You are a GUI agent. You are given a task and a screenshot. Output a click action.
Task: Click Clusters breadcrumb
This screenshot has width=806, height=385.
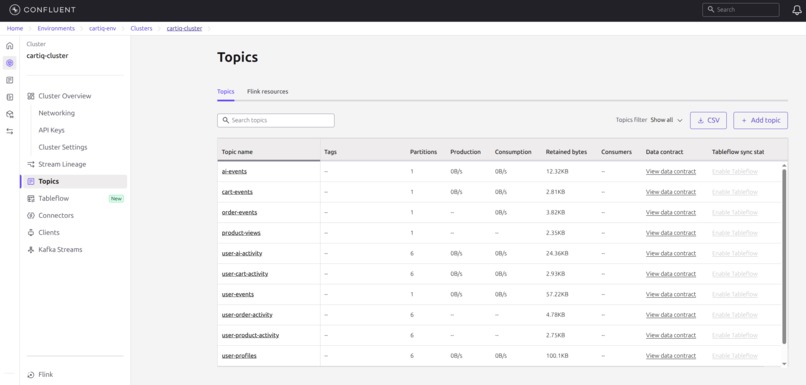pos(141,29)
